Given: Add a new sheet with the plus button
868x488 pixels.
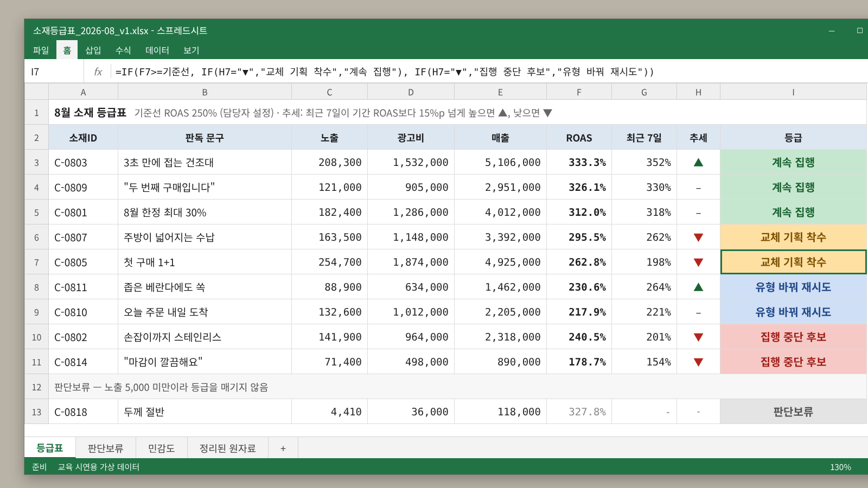Looking at the screenshot, I should coord(283,448).
